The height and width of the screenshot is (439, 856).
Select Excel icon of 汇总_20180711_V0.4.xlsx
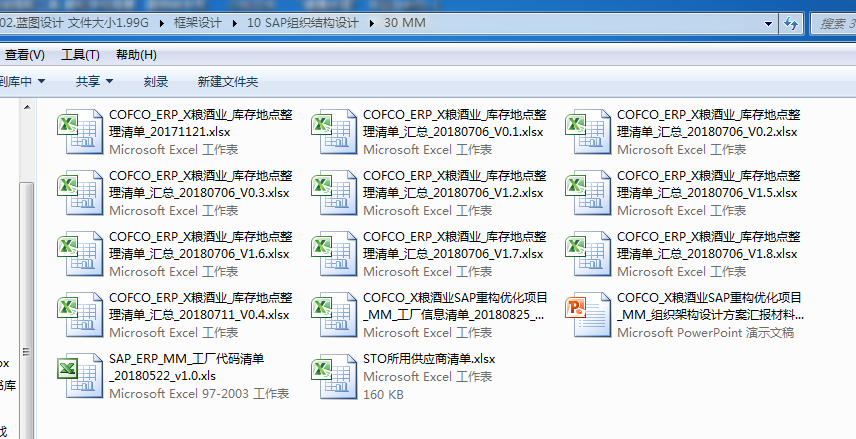[x=80, y=315]
